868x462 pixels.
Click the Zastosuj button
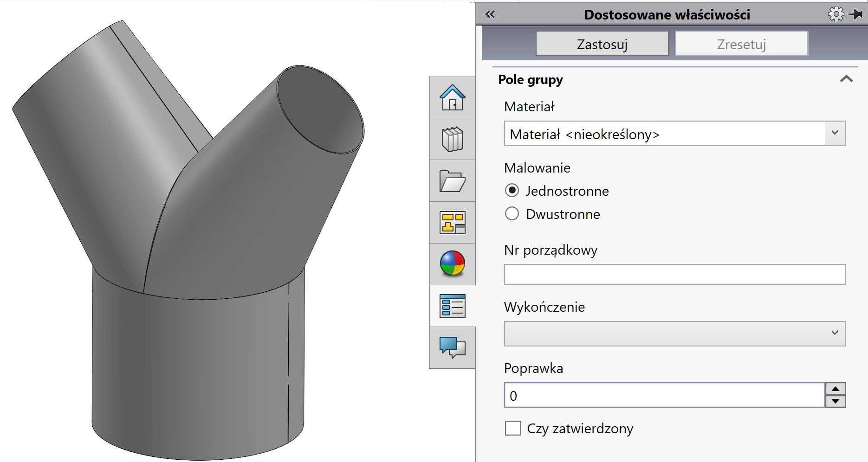(x=602, y=43)
